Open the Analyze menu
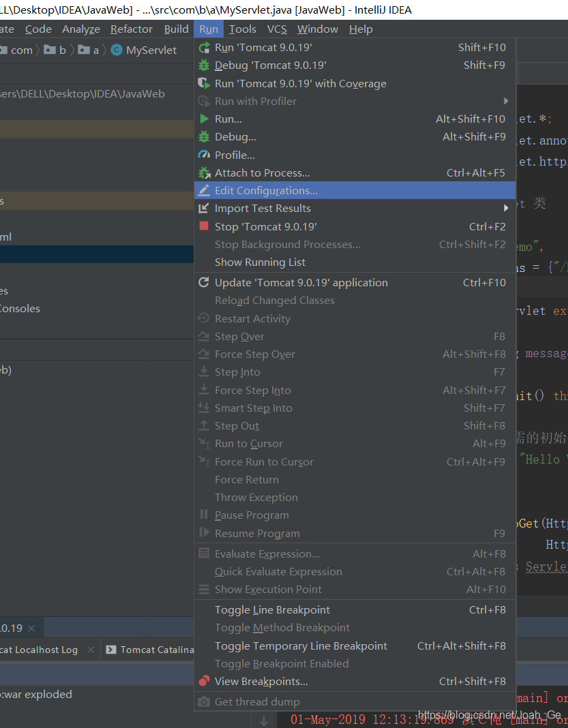568x728 pixels. tap(81, 29)
